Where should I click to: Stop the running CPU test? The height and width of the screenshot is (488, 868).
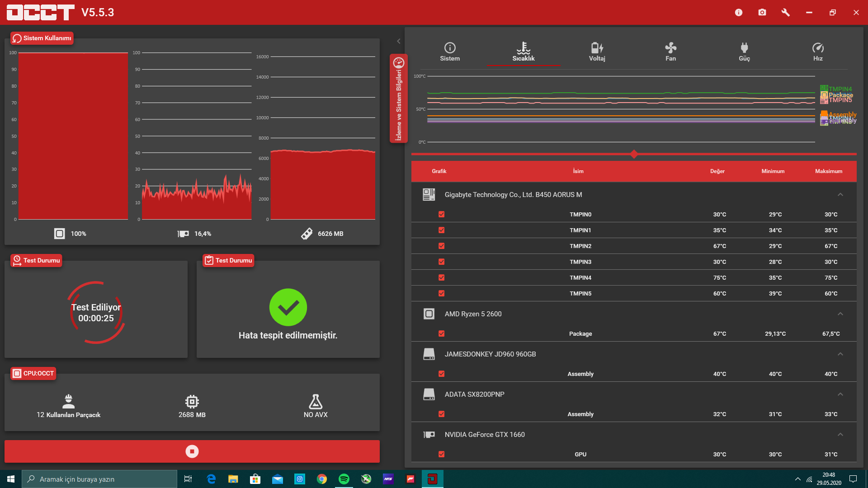click(x=192, y=451)
